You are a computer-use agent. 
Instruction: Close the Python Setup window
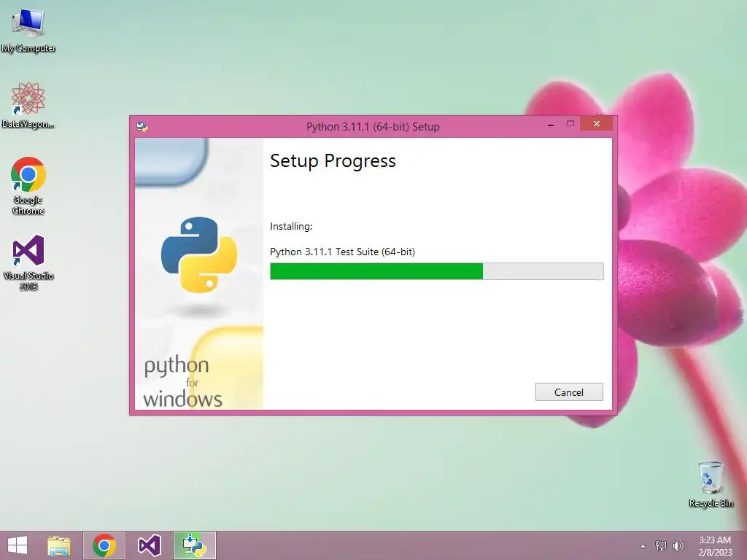[597, 124]
